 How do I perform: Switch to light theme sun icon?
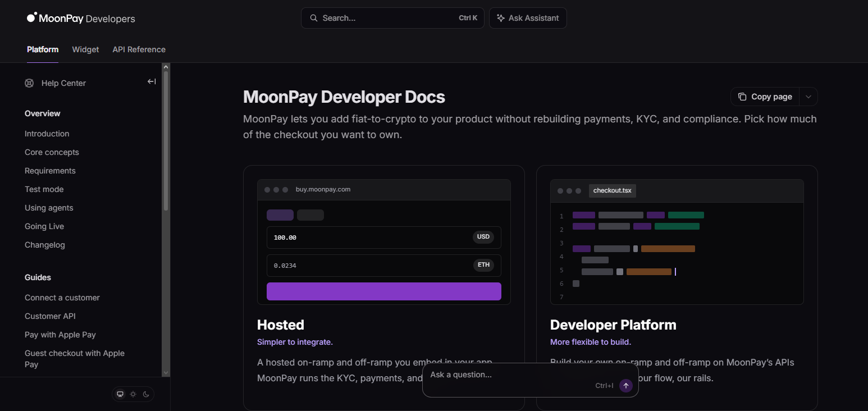tap(133, 394)
